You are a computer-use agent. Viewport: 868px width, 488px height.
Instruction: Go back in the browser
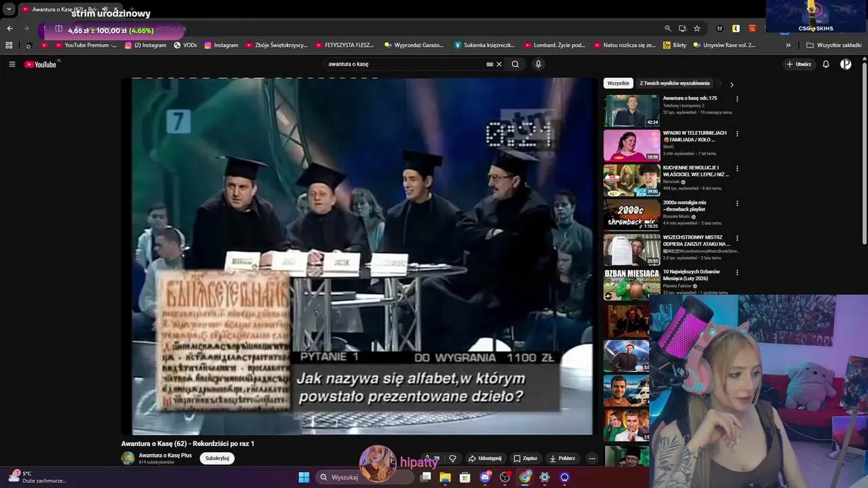[x=9, y=28]
